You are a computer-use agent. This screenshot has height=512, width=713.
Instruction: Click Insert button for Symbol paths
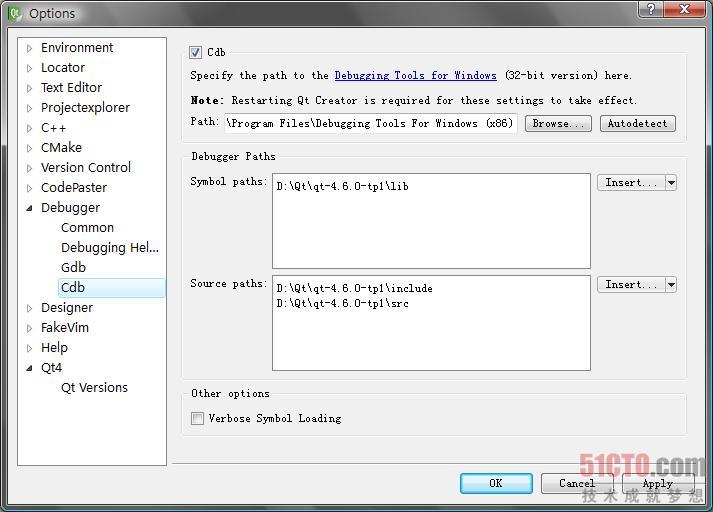(x=631, y=183)
